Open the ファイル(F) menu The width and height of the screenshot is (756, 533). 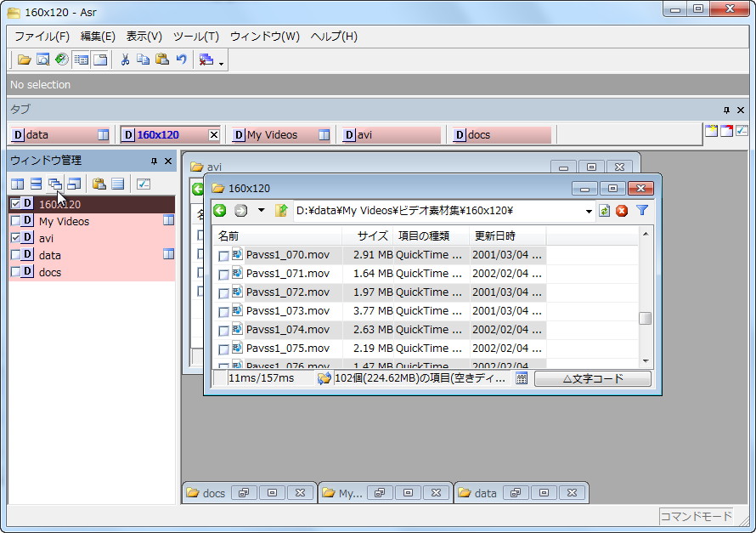42,37
